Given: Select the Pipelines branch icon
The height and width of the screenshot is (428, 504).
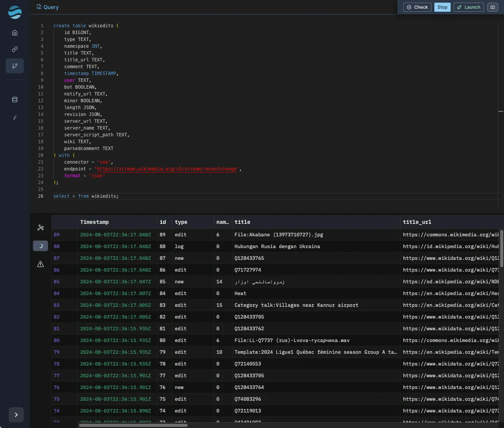Looking at the screenshot, I should [x=15, y=66].
